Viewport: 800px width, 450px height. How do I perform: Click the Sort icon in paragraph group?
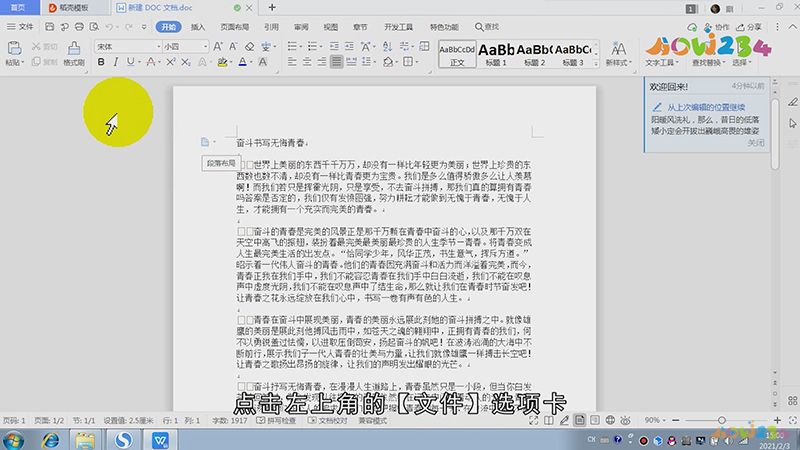pyautogui.click(x=387, y=46)
